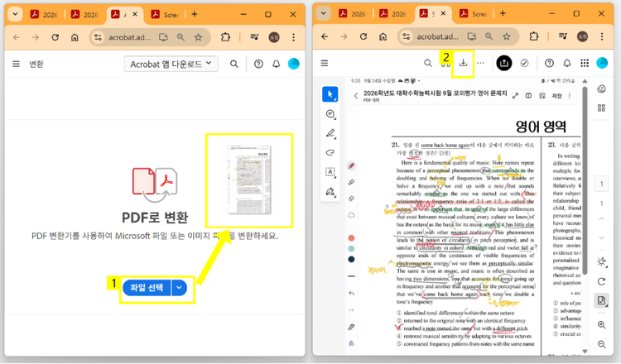Select the add comment tool
Screen dimensions: 621x364
pos(330,114)
